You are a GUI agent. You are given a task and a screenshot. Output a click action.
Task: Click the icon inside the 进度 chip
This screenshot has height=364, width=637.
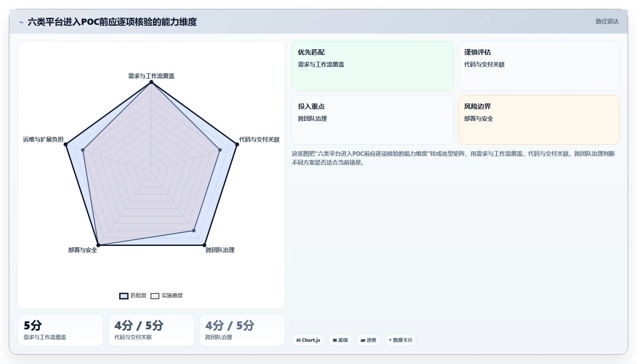click(363, 340)
